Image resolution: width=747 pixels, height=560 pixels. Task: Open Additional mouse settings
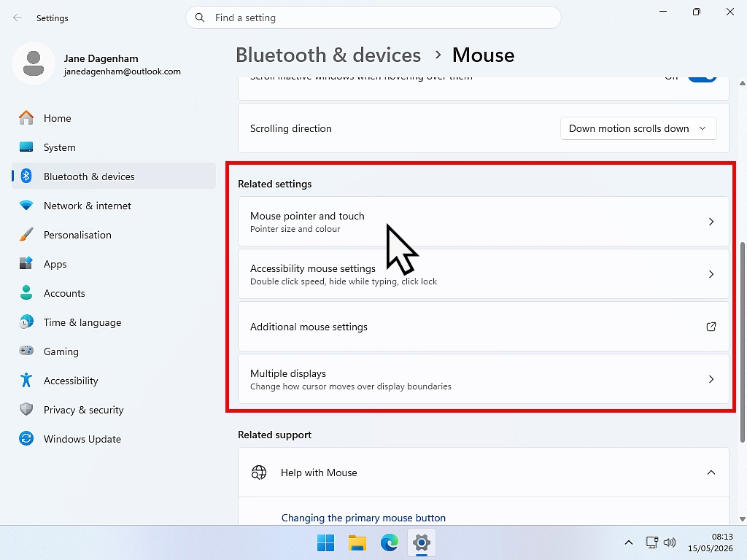click(x=484, y=327)
